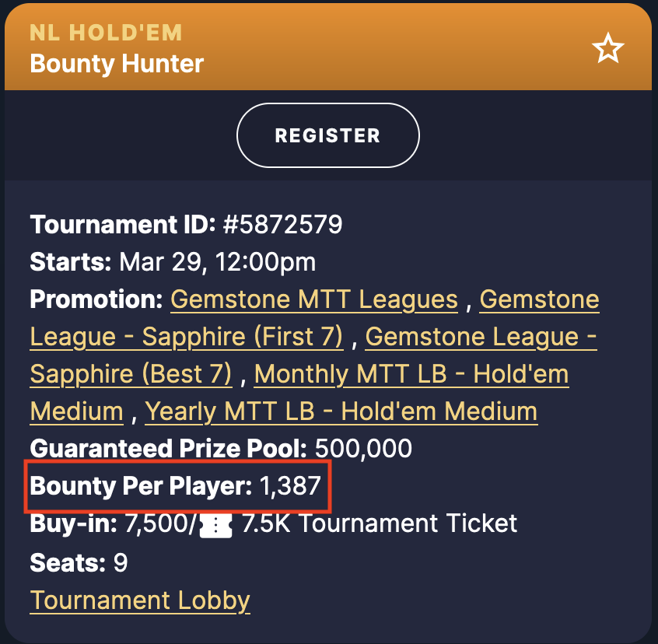Screen dimensions: 658x644
Task: Click the tournament ID number #5872579
Action: pyautogui.click(x=282, y=225)
